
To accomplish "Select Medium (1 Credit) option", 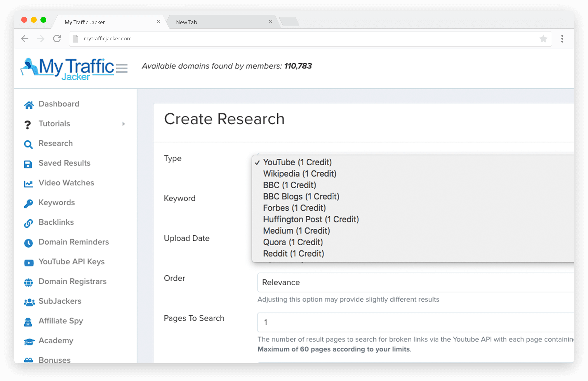I will pos(413,231).
